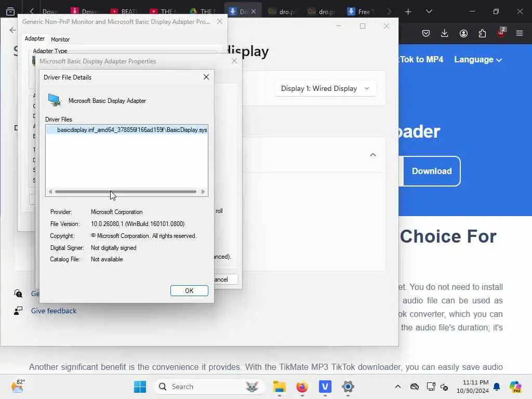Click the driver files horizontal scrollbar thumb
Screen dimensions: 532x399
(x=126, y=192)
